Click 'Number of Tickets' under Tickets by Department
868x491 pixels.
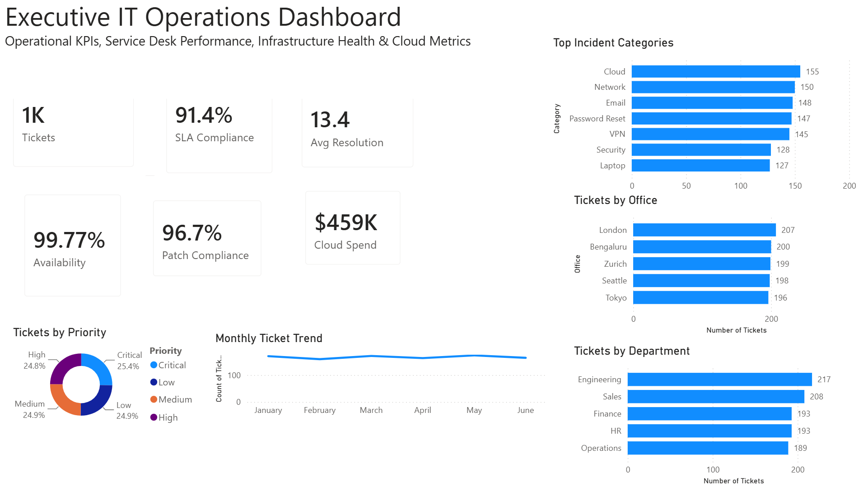point(734,481)
